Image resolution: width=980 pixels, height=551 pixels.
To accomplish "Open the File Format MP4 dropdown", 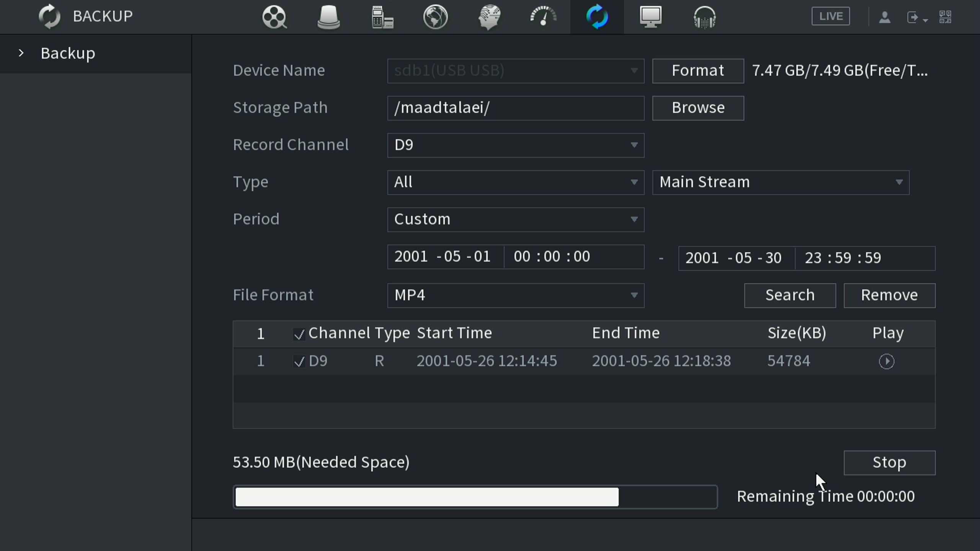I will click(x=515, y=295).
